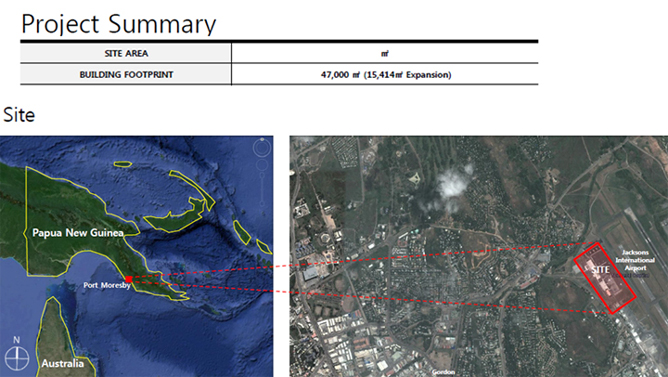Viewport: 668px width, 377px height.
Task: Click the red Port Moresby location marker
Action: [x=129, y=279]
